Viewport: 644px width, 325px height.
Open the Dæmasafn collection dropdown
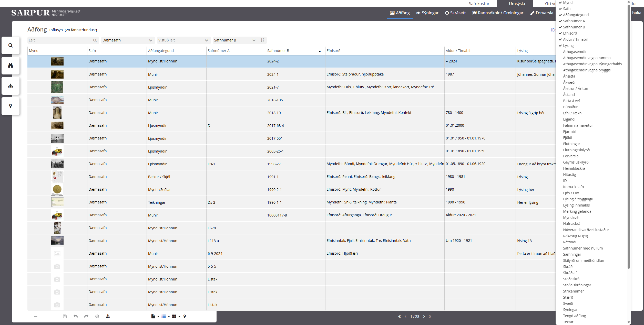click(x=127, y=40)
